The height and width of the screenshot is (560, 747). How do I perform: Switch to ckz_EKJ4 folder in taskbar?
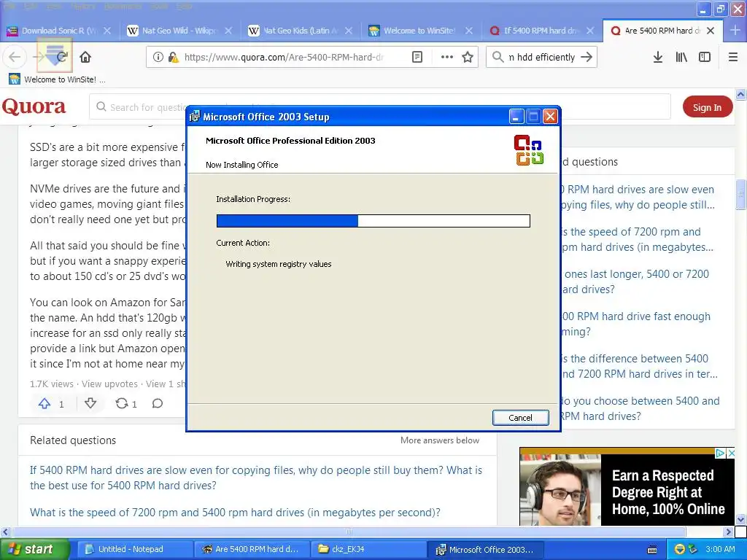click(x=369, y=549)
